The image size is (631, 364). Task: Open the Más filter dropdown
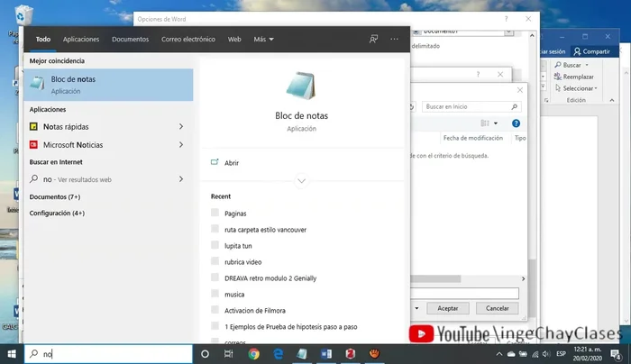click(x=263, y=40)
